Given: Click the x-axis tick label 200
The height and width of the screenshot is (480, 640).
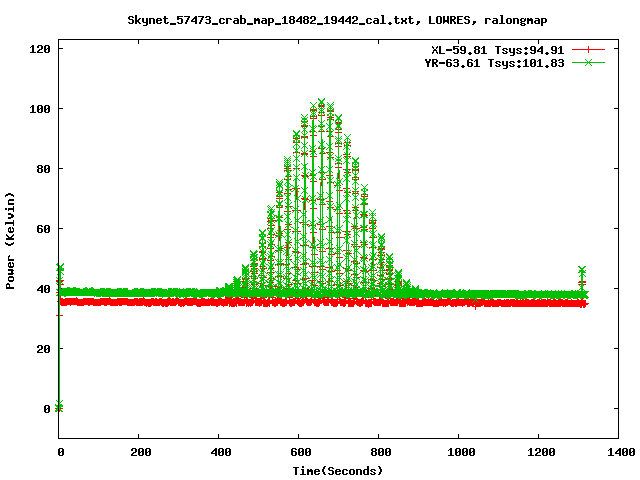Looking at the screenshot, I should point(141,452).
